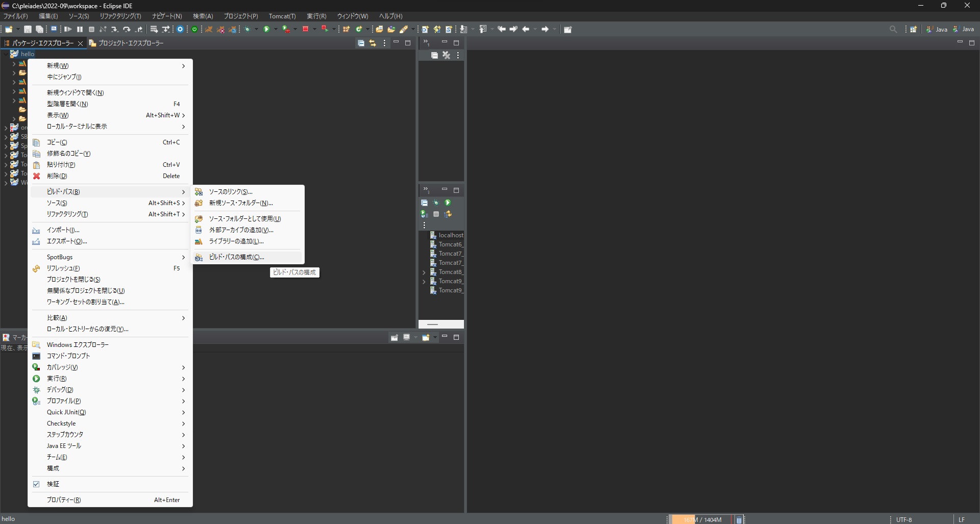The width and height of the screenshot is (980, 524).
Task: Click the horizontal scrollbar in the Servers panel
Action: 432,325
